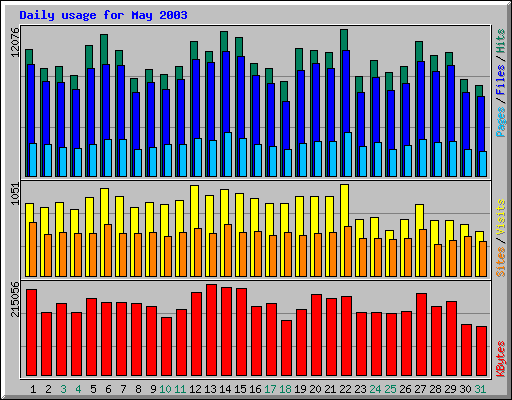Select day label 13 on the x-axis
Image resolution: width=512 pixels, height=400 pixels.
point(210,389)
